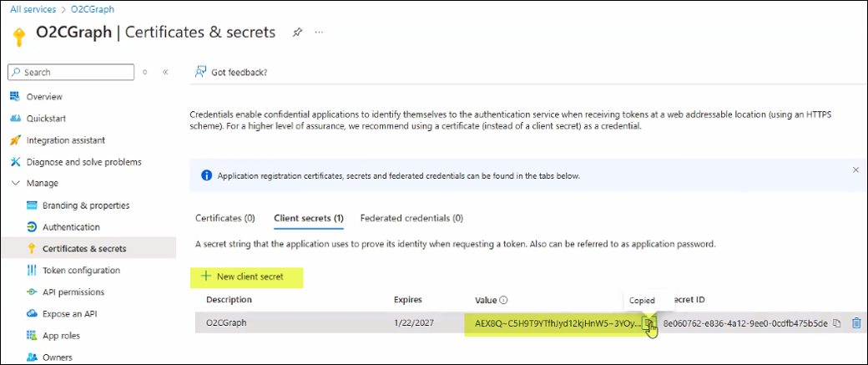
Task: Go to Authentication settings
Action: coord(72,227)
